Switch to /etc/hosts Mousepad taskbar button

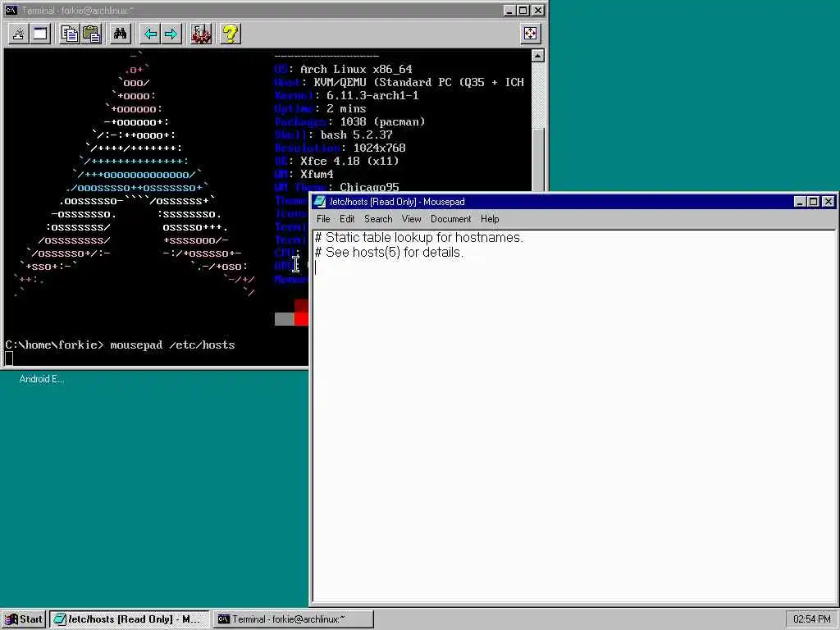pyautogui.click(x=129, y=619)
